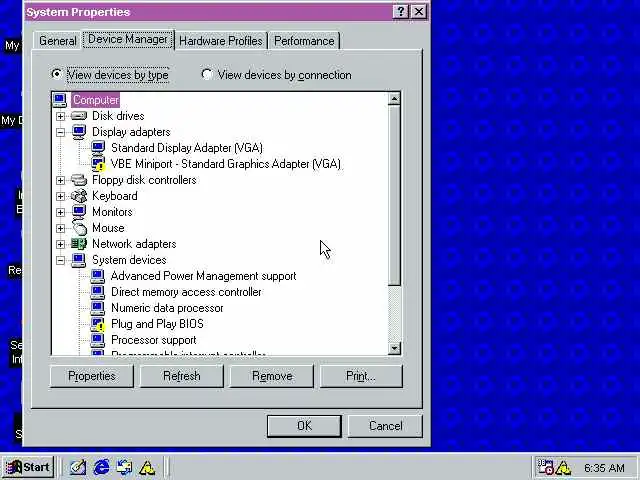The width and height of the screenshot is (640, 480).
Task: Click the Monitors category icon
Action: [x=79, y=212]
